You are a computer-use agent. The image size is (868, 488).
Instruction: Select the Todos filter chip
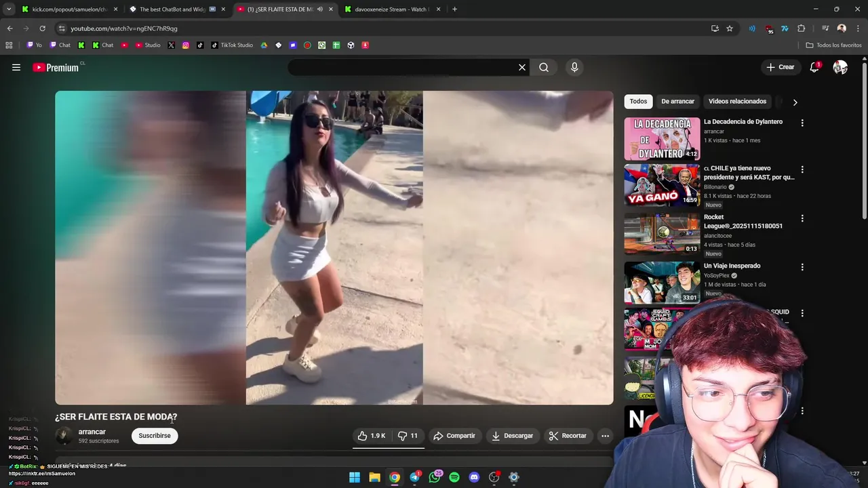pos(638,102)
